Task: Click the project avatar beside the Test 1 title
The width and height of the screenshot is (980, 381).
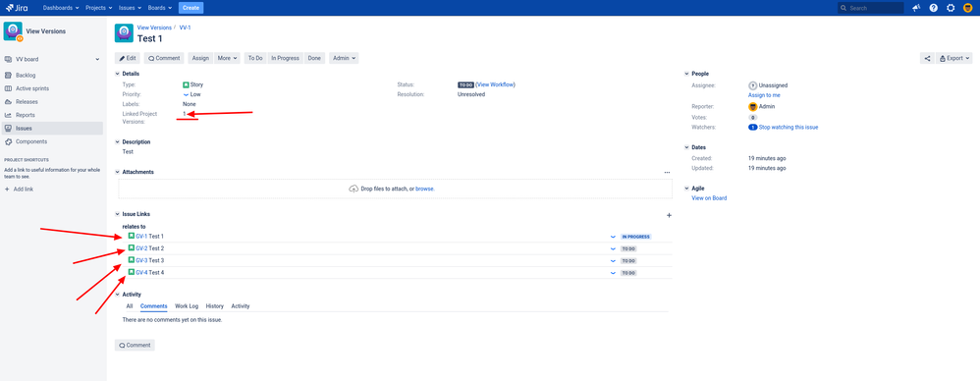Action: tap(124, 33)
